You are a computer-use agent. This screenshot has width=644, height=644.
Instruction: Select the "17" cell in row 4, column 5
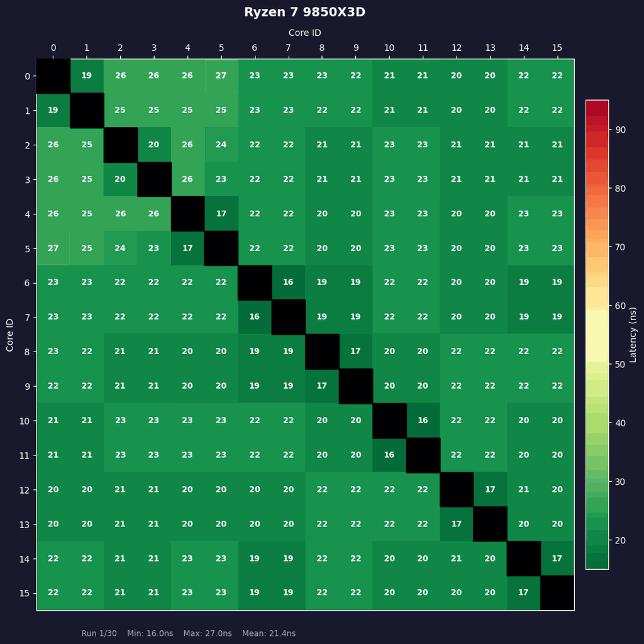click(x=221, y=214)
